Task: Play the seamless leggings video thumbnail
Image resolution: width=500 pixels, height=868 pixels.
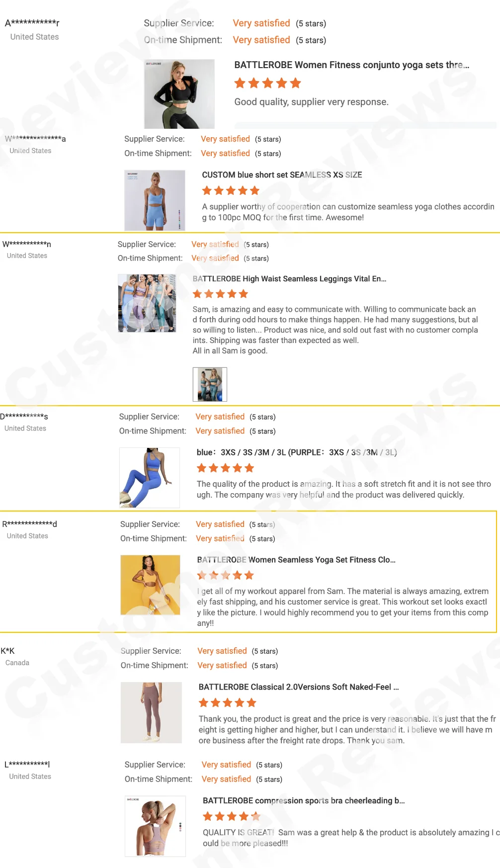Action: [147, 303]
